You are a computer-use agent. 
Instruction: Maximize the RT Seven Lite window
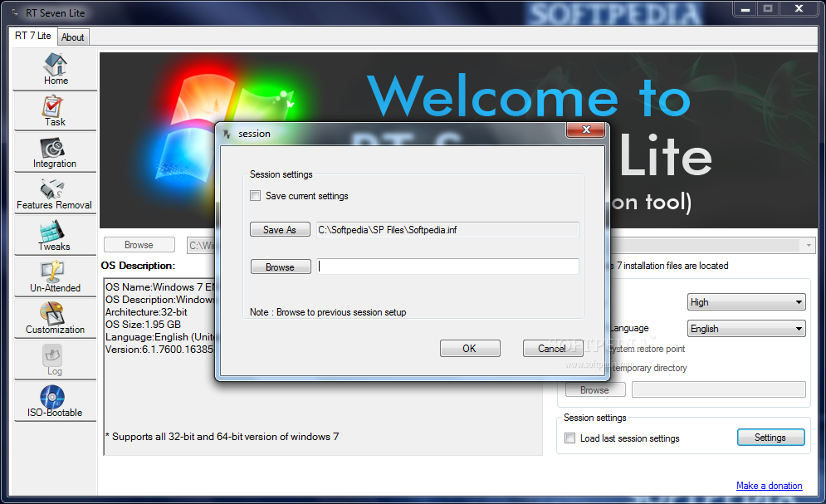(768, 9)
